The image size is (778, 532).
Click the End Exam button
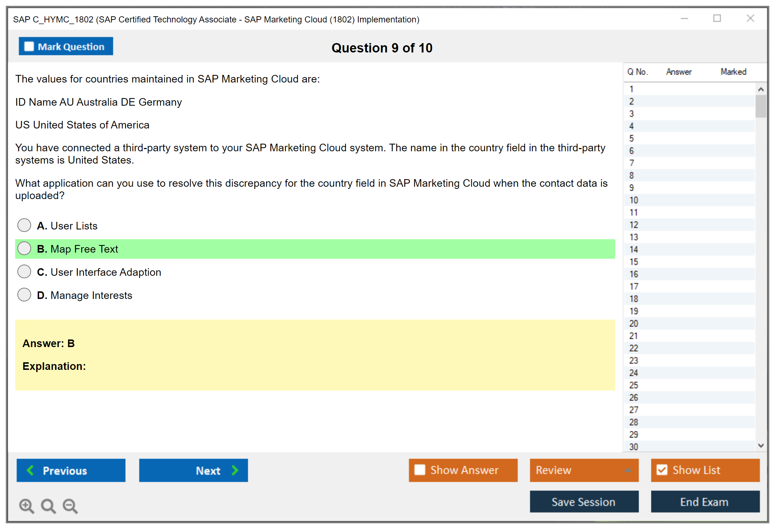[x=705, y=502]
